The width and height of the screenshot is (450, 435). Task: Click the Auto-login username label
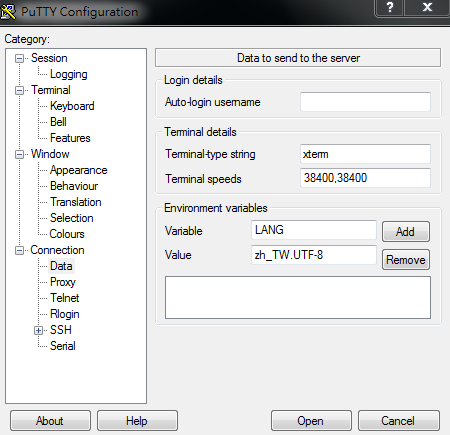click(x=212, y=102)
